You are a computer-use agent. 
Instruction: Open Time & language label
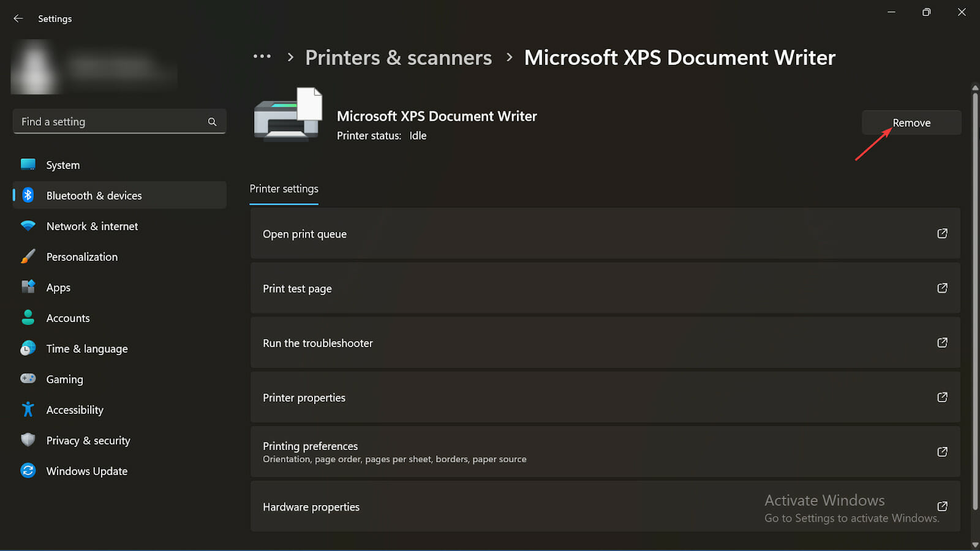pyautogui.click(x=87, y=348)
